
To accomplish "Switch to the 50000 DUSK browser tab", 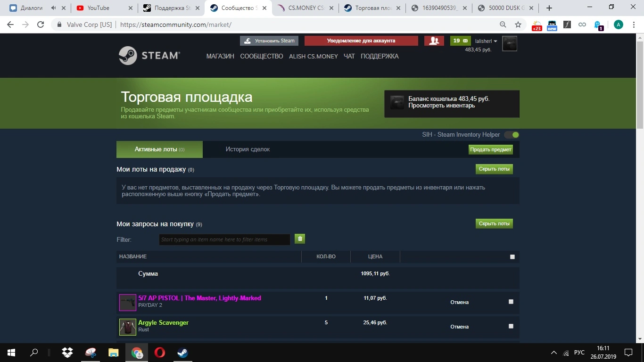I will pyautogui.click(x=506, y=8).
